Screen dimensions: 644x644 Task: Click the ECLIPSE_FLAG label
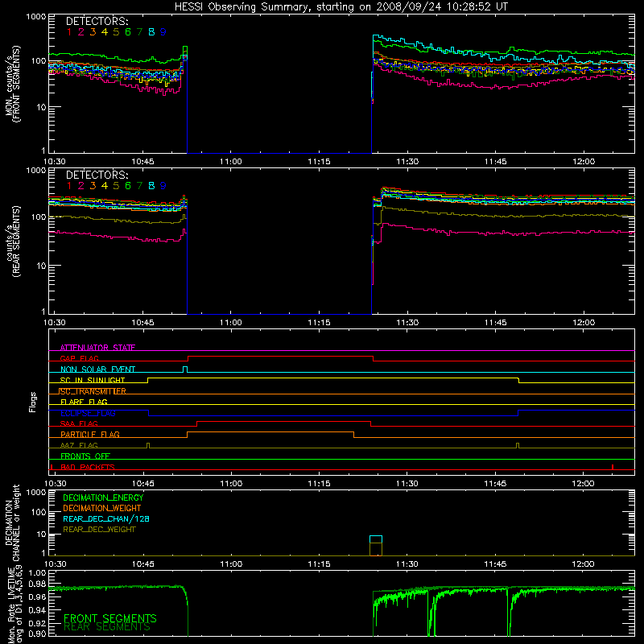(x=88, y=413)
